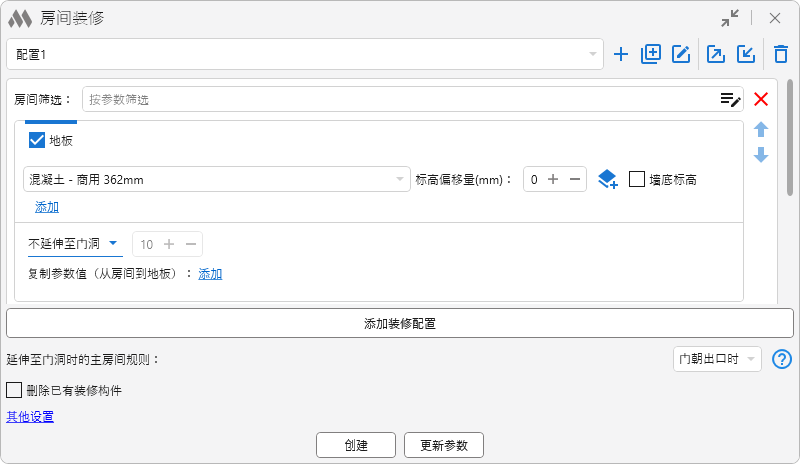The width and height of the screenshot is (800, 464).
Task: Delete configuration using the trash icon
Action: tap(780, 55)
